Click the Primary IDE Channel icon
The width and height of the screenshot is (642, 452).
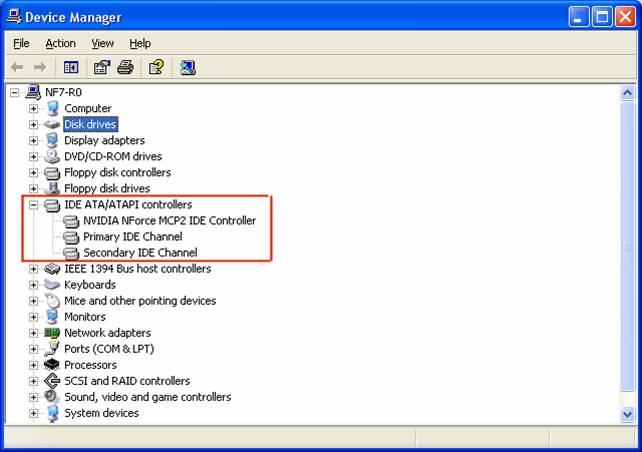coord(71,237)
